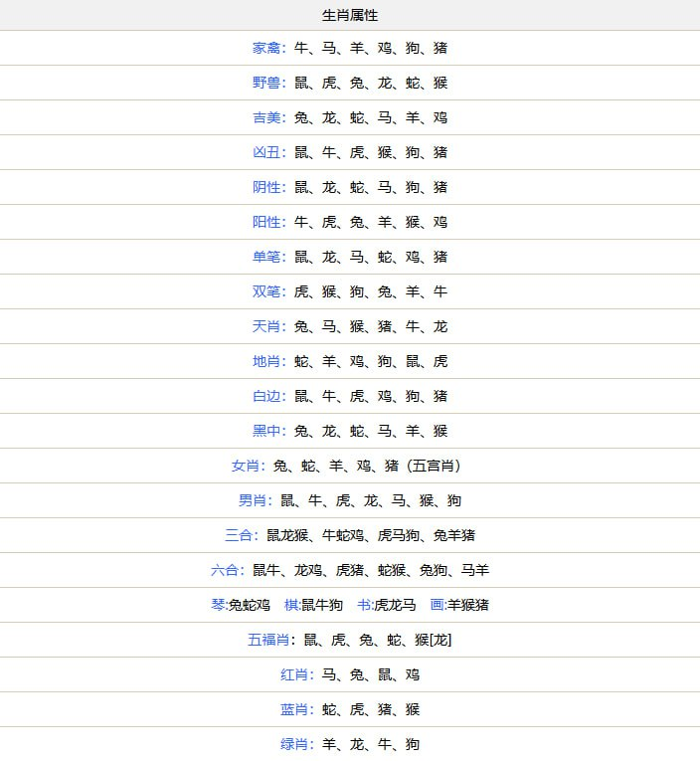Select the 绿肖 color category link
Viewport: 700px width, 761px height.
pos(294,744)
